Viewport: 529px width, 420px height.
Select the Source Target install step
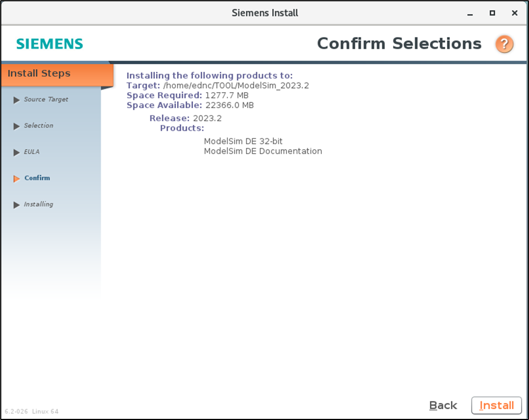click(46, 100)
